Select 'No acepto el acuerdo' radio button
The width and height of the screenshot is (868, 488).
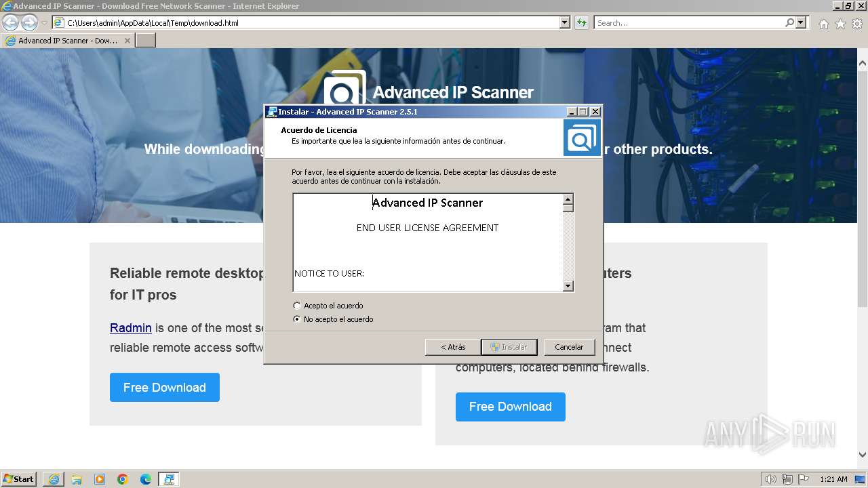pos(296,319)
